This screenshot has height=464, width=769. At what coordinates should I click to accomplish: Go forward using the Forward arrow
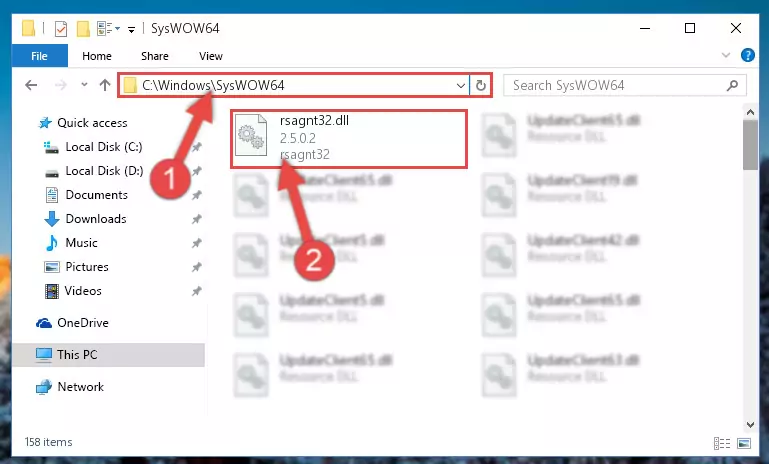[60, 85]
